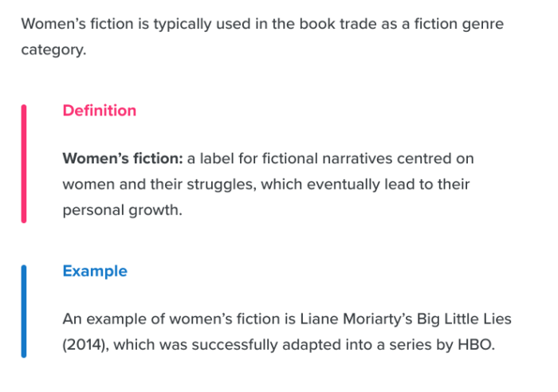558x392 pixels.
Task: Click the words "An example of" text
Action: click(108, 319)
